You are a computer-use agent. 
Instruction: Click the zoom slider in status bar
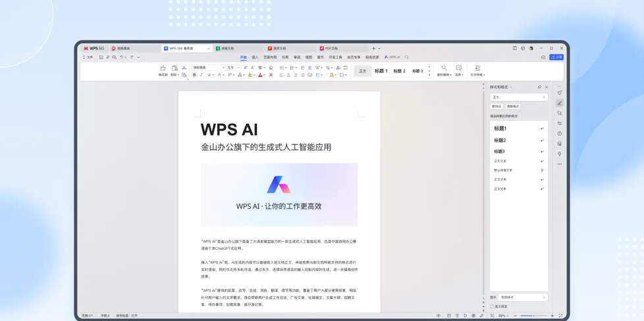point(532,316)
